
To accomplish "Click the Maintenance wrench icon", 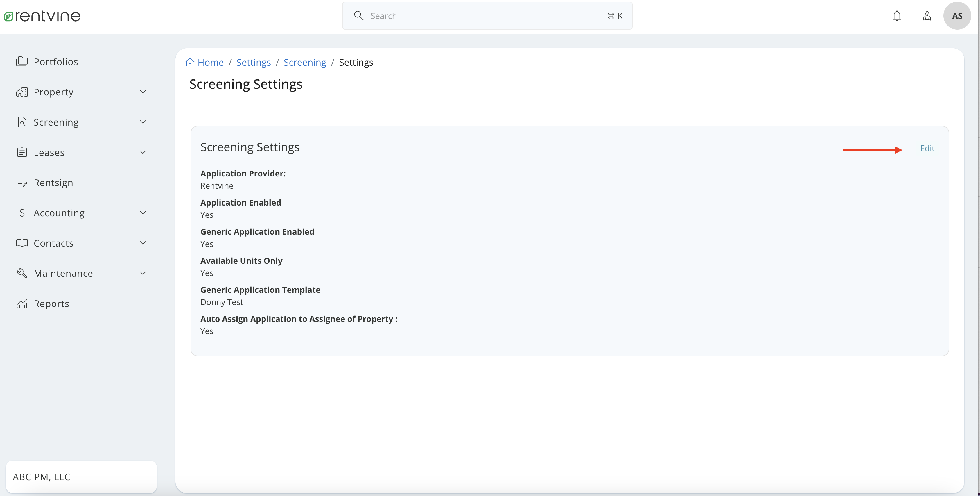I will [22, 273].
